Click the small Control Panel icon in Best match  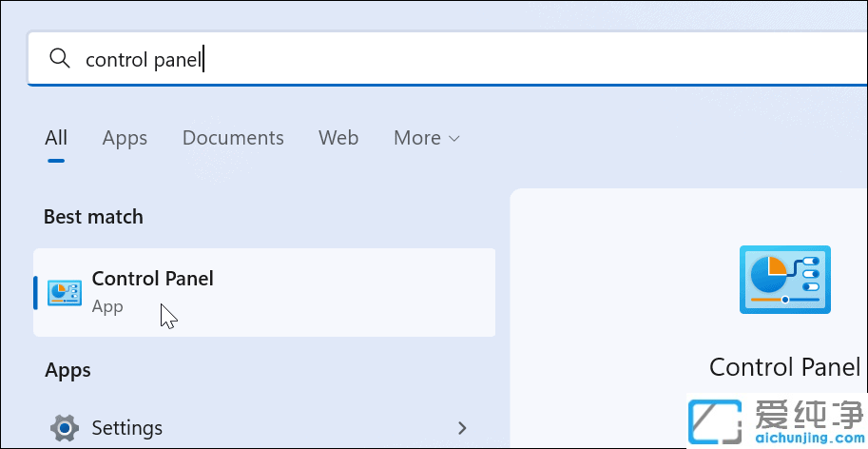click(64, 292)
